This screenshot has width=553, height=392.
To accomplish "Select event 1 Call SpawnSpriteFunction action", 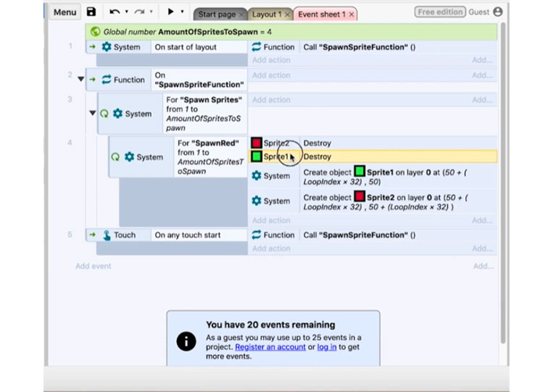I will pyautogui.click(x=399, y=47).
